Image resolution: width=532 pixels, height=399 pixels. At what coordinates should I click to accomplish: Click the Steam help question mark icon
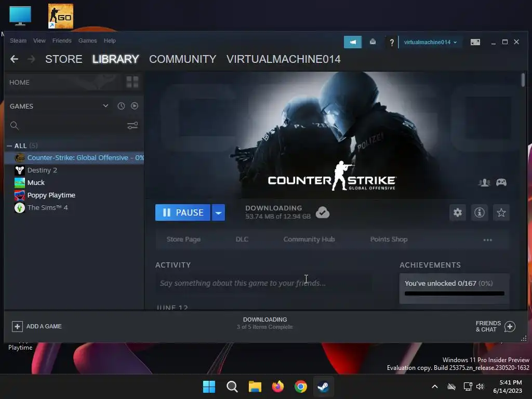click(392, 43)
